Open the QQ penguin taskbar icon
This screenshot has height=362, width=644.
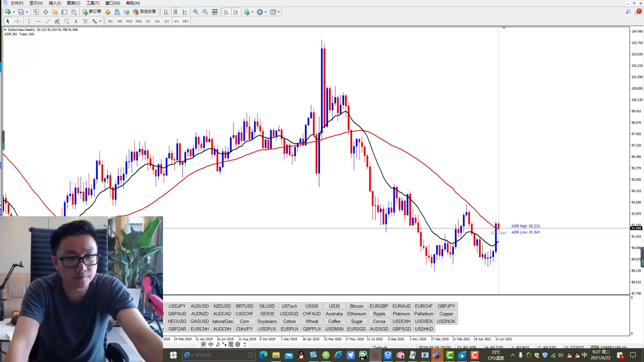[301, 355]
